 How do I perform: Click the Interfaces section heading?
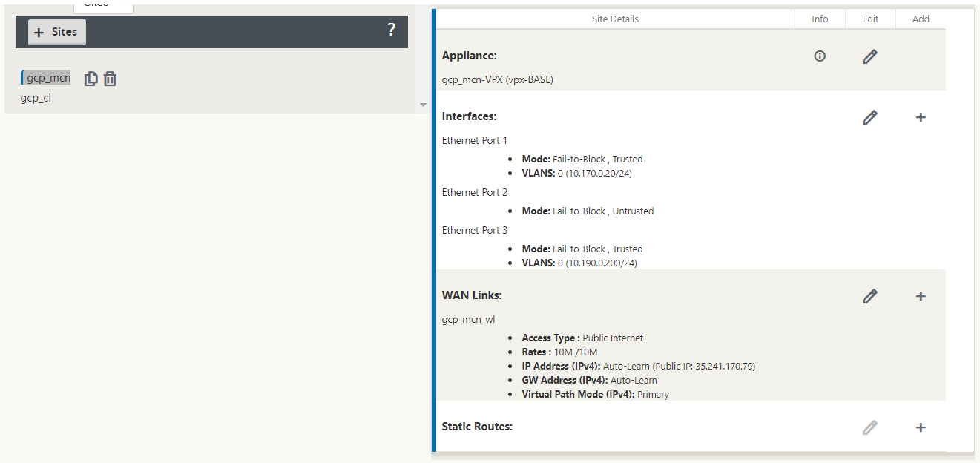(469, 116)
